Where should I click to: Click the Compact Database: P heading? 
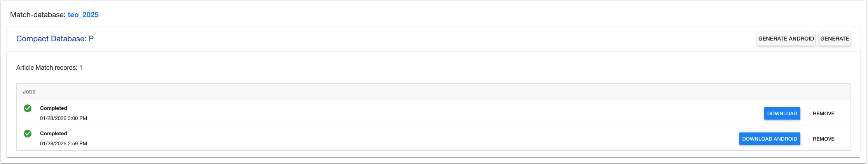[x=55, y=39]
